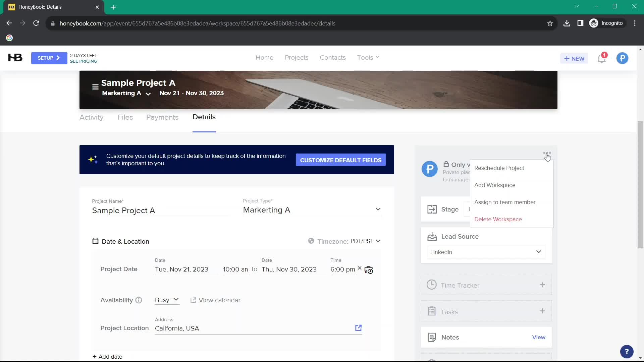Viewport: 644px width, 362px height.
Task: Toggle Availability info tooltip
Action: [x=139, y=300]
